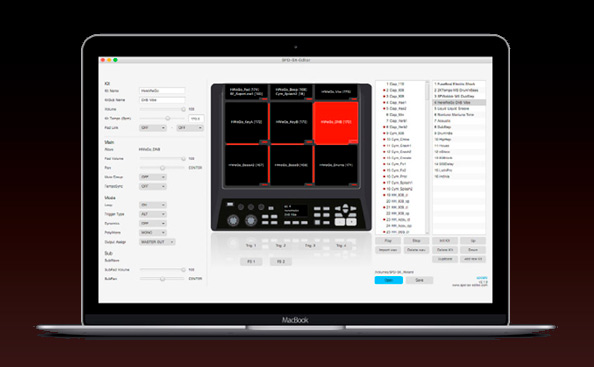Open the Mute Group dropdown
Screen dimensions: 594x367
pos(153,177)
